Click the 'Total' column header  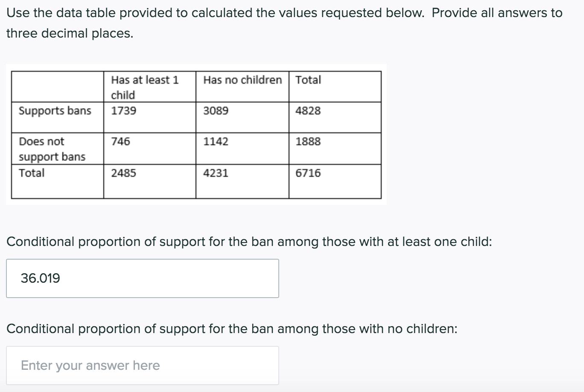tap(309, 80)
